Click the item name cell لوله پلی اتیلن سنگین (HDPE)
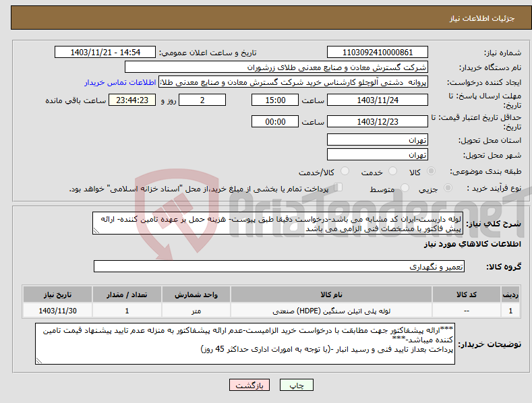This screenshot has height=403, width=532. tap(331, 311)
